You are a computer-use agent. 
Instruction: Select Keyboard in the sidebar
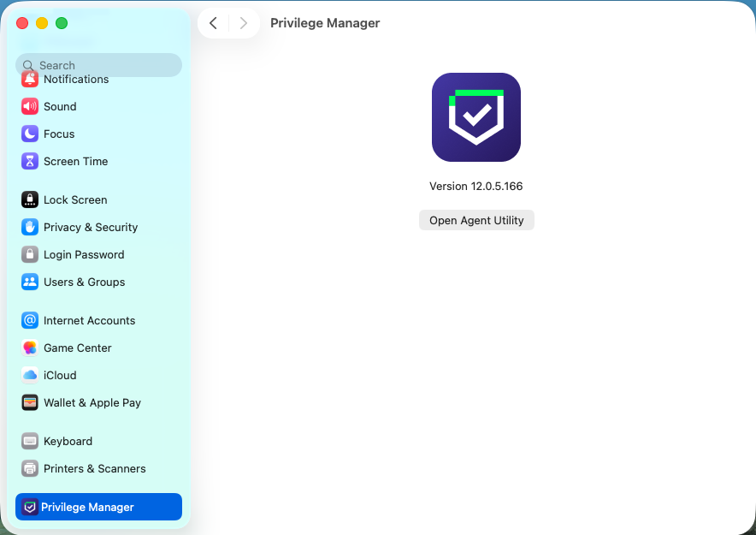click(x=68, y=442)
